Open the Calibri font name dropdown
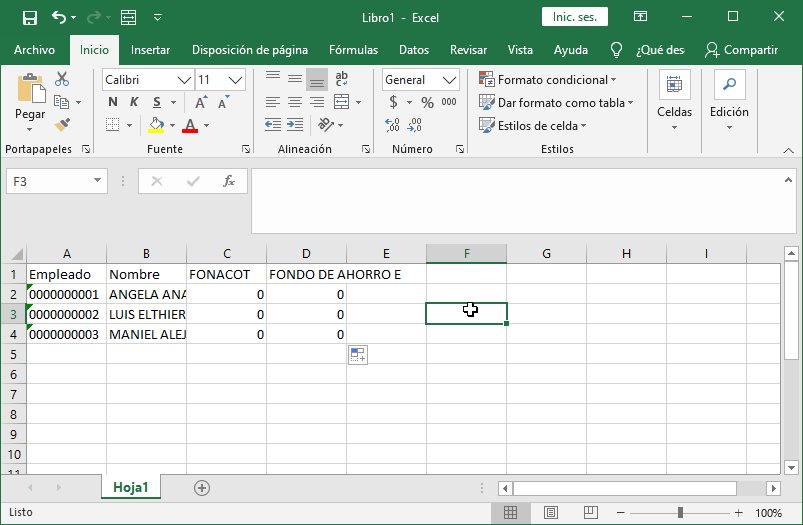Viewport: 803px width, 525px height. coord(184,80)
